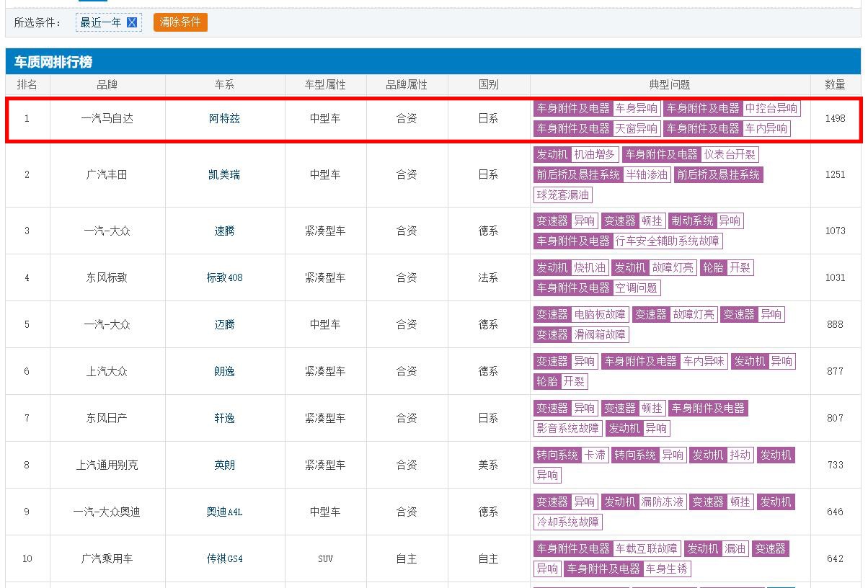Select the 广汽乘用车 brand cell
This screenshot has height=588, width=868.
pyautogui.click(x=107, y=558)
